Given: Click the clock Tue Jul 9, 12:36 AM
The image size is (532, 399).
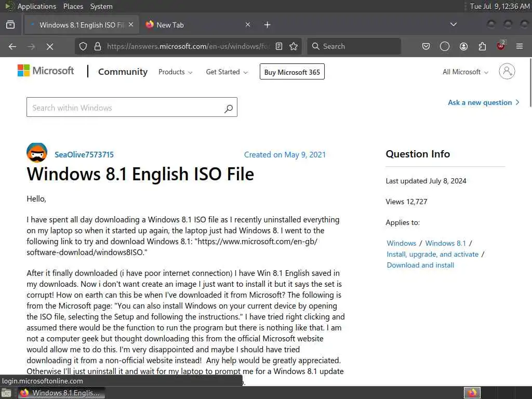Looking at the screenshot, I should [499, 6].
